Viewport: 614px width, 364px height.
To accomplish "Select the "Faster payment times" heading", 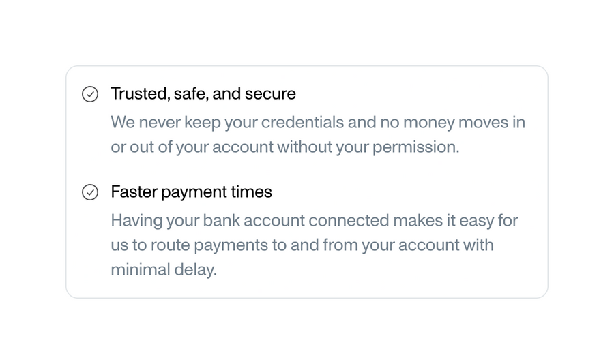I will tap(191, 192).
